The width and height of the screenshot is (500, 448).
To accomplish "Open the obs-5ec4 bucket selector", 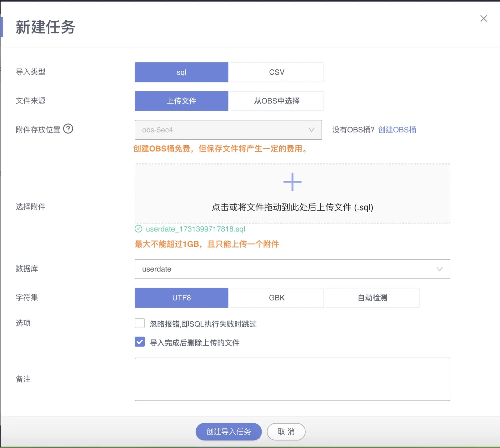I will [228, 130].
